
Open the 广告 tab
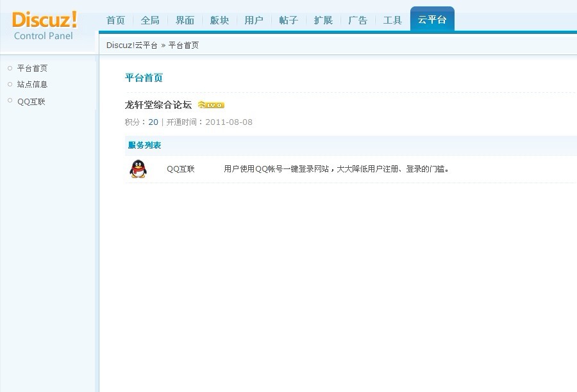point(358,20)
